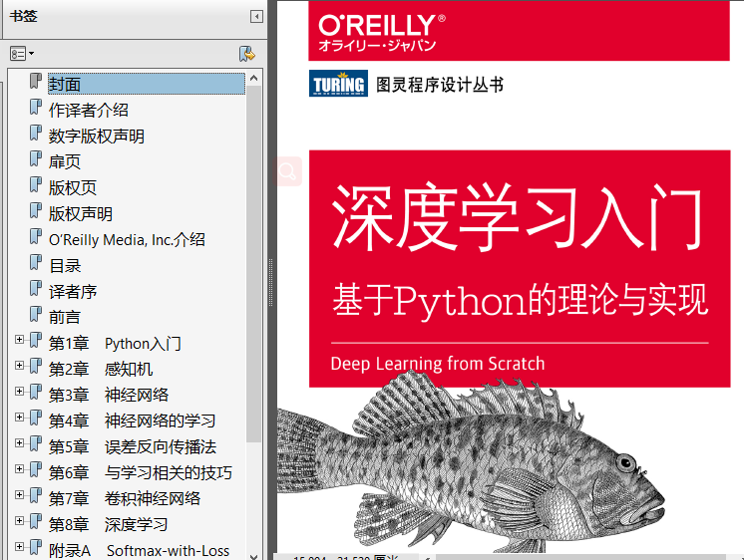This screenshot has width=744, height=560.
Task: Click bookmark icon beside 附录A
Action: click(36, 547)
